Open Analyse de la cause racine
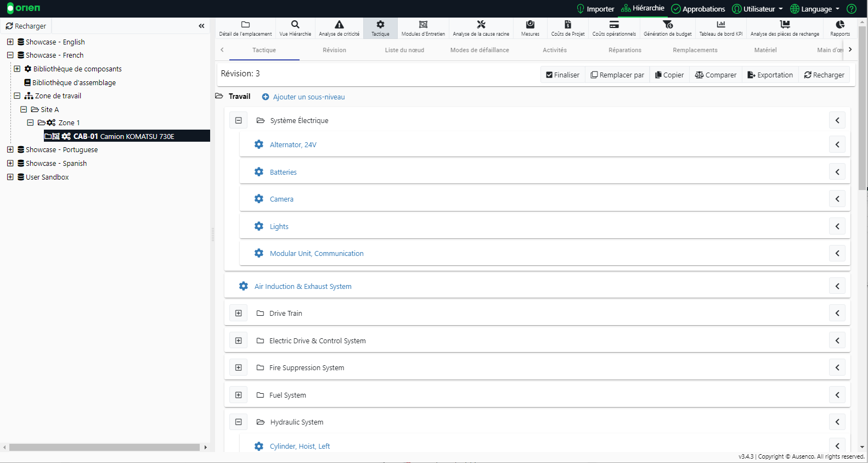This screenshot has height=463, width=868. tap(481, 28)
